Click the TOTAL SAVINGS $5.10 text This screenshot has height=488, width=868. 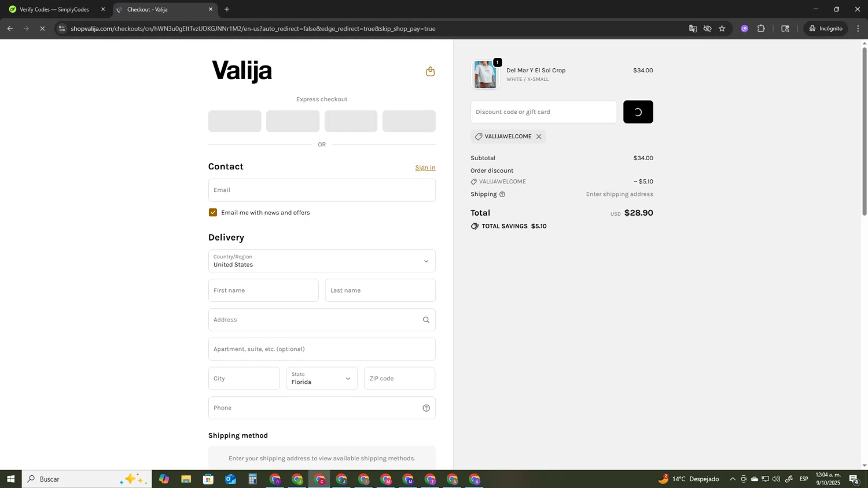514,227
